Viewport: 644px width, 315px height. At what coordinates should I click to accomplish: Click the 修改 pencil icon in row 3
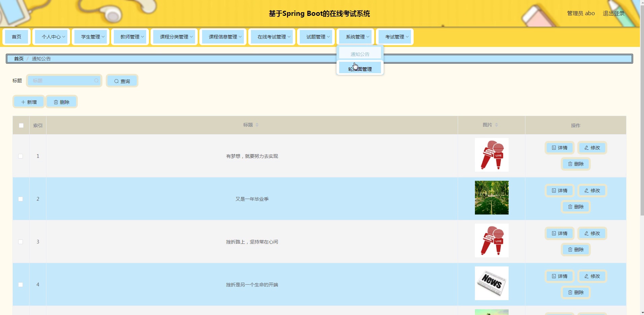point(586,233)
